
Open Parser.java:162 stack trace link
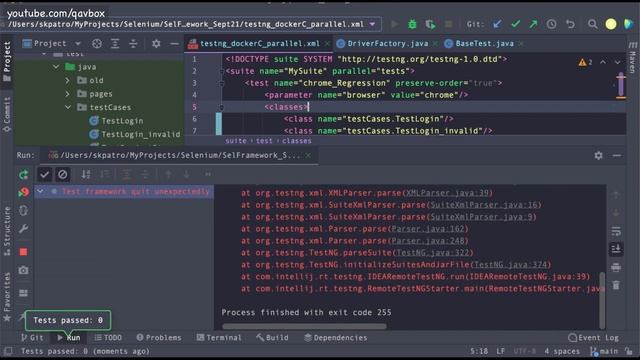(x=428, y=229)
